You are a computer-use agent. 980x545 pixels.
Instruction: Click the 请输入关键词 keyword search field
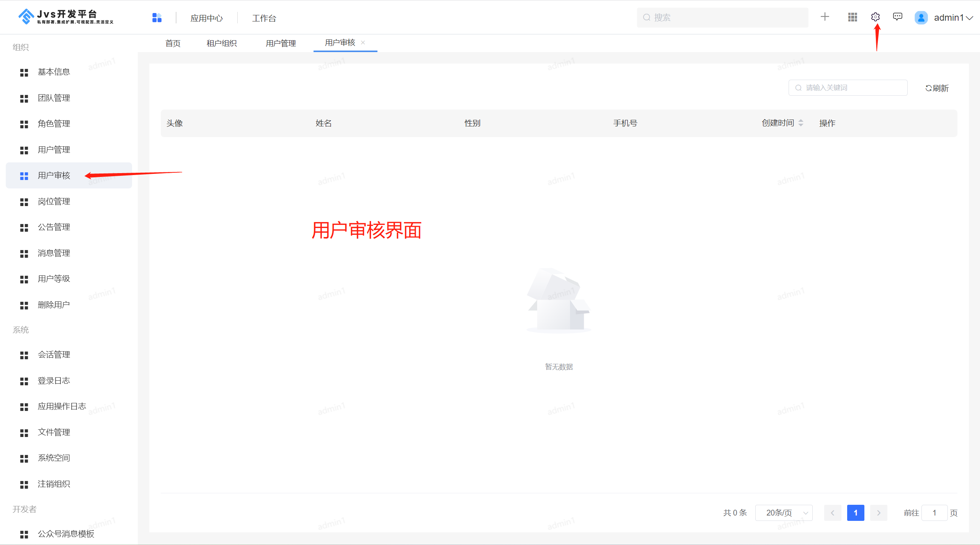[848, 88]
